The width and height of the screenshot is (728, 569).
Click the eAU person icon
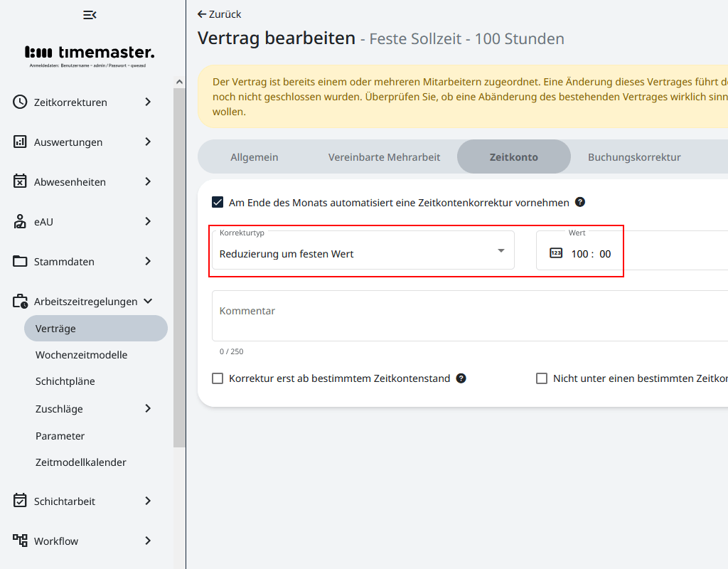pos(20,221)
